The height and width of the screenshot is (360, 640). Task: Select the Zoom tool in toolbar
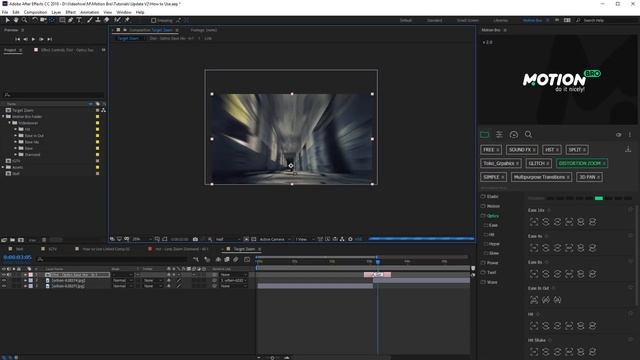click(24, 20)
